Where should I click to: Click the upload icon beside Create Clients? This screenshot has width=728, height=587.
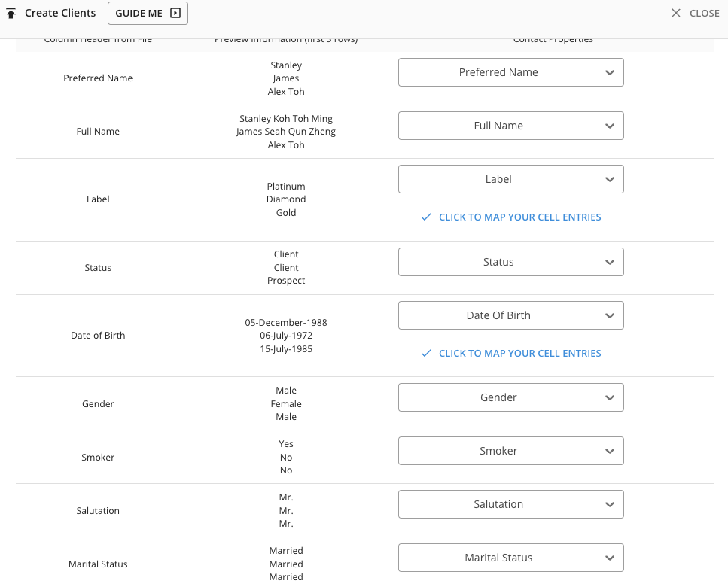[x=12, y=12]
